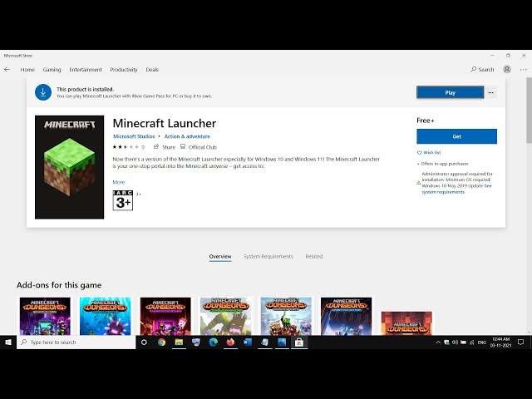Click the IARC 3+ rating badge
532x399 pixels.
[x=123, y=200]
